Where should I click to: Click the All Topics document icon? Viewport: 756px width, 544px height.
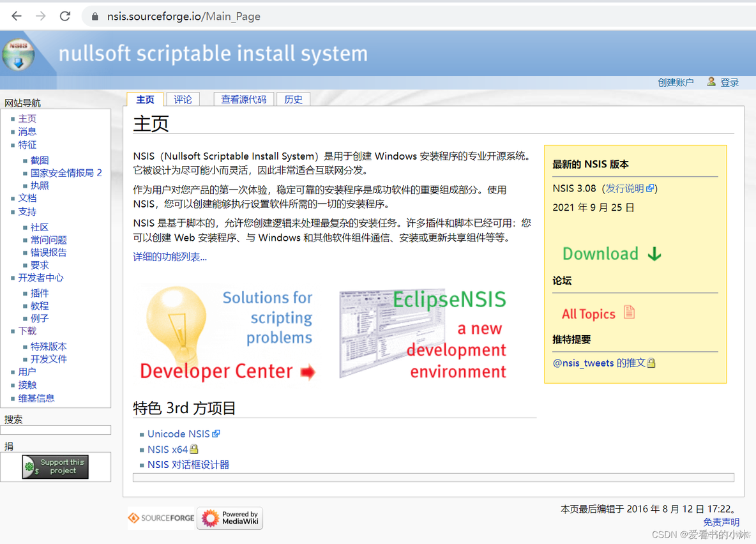coord(629,312)
